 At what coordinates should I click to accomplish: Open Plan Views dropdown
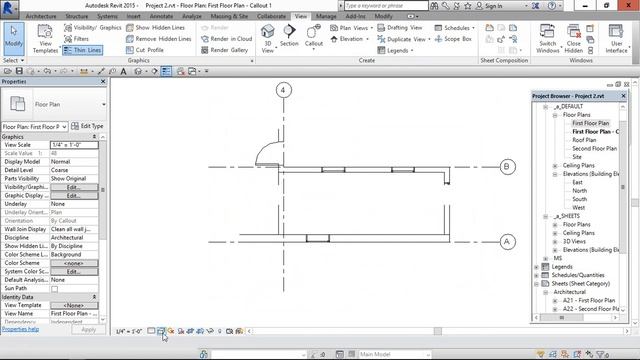351,28
